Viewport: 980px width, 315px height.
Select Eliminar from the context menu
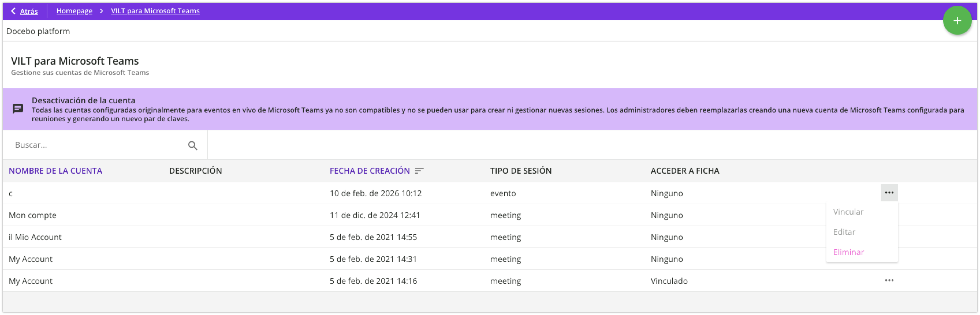[x=848, y=252]
